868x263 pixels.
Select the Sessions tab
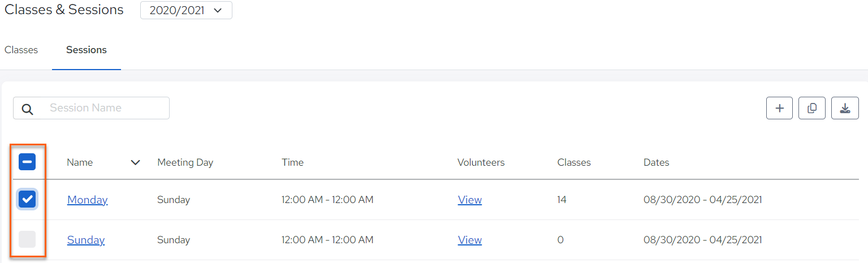point(87,50)
